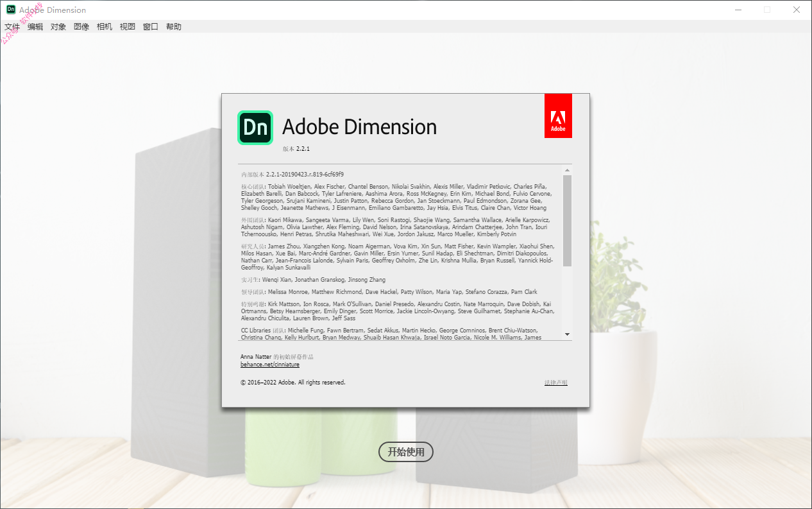Click the "外围团队" credits label
812x509 pixels.
[253, 220]
